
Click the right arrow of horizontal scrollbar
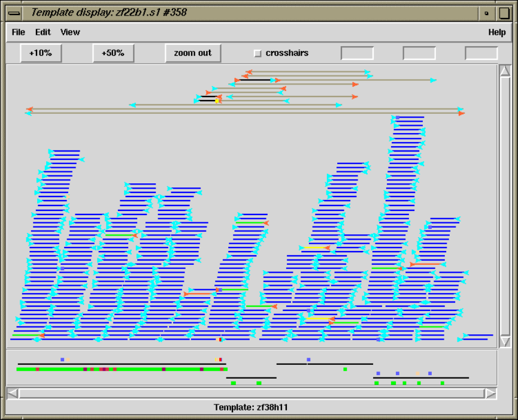point(490,393)
